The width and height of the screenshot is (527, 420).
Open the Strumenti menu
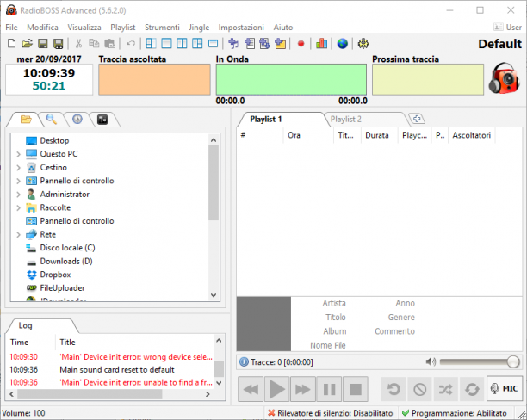[x=162, y=28]
